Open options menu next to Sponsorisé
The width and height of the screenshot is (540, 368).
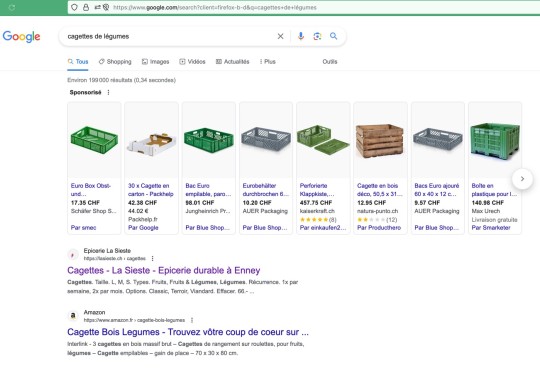click(108, 92)
